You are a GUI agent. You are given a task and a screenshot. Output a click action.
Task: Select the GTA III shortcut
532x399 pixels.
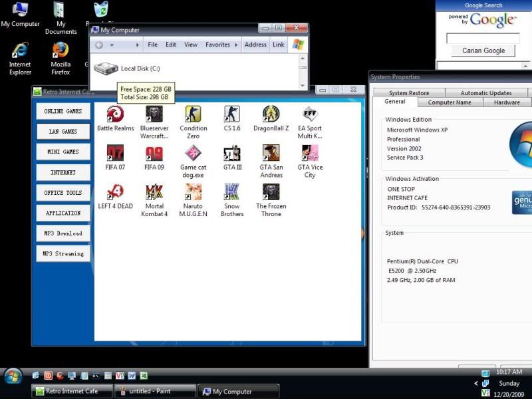pos(232,158)
